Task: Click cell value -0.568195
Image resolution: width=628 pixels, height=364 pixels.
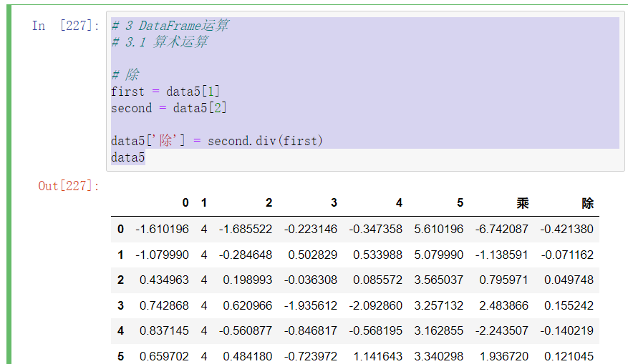Action: pyautogui.click(x=375, y=331)
